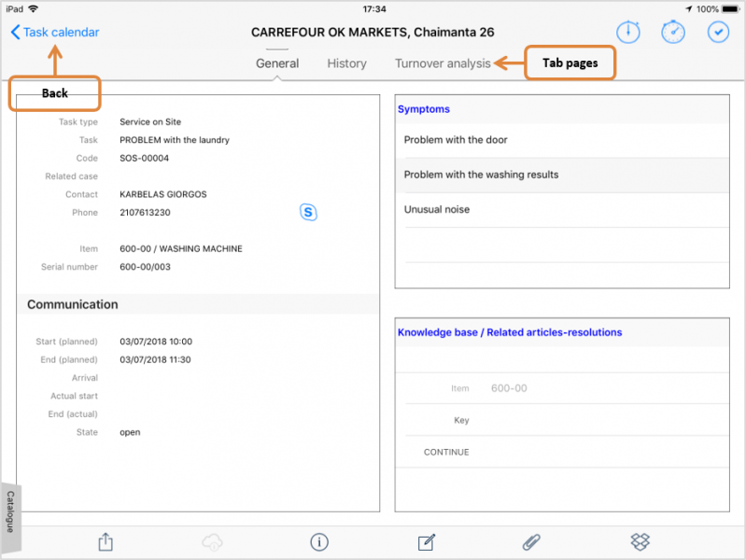
Task: Tap the edit note icon
Action: [x=427, y=541]
